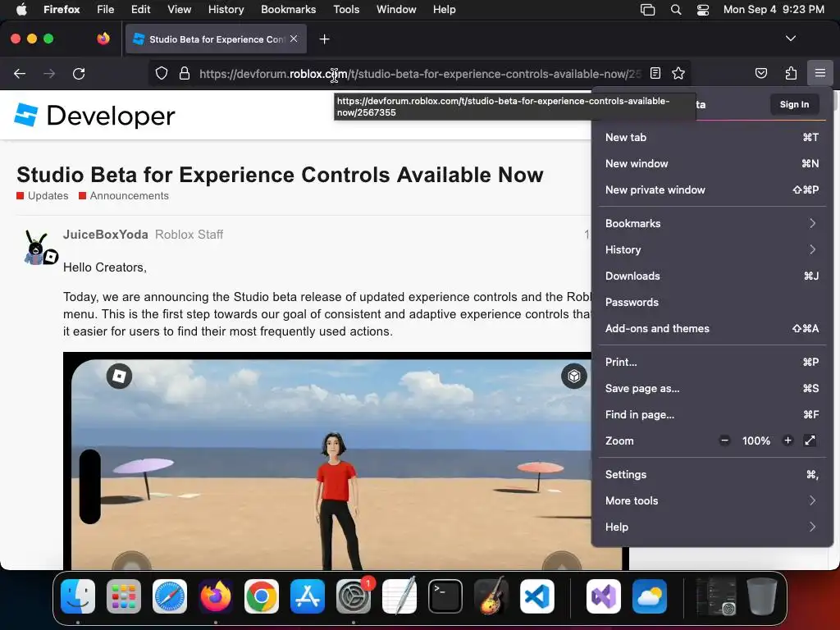Open Spotlight search in menu bar
Viewport: 840px width, 630px height.
point(676,9)
